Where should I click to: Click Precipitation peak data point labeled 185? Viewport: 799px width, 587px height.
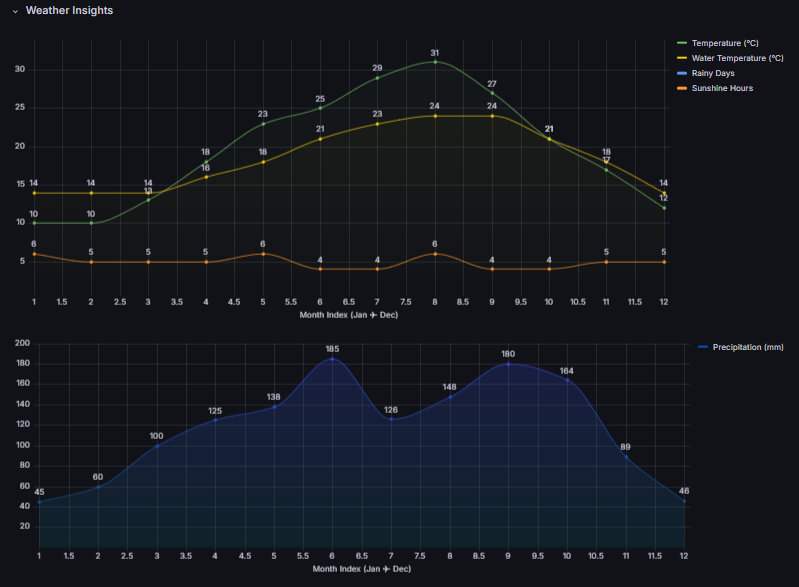[x=332, y=358]
